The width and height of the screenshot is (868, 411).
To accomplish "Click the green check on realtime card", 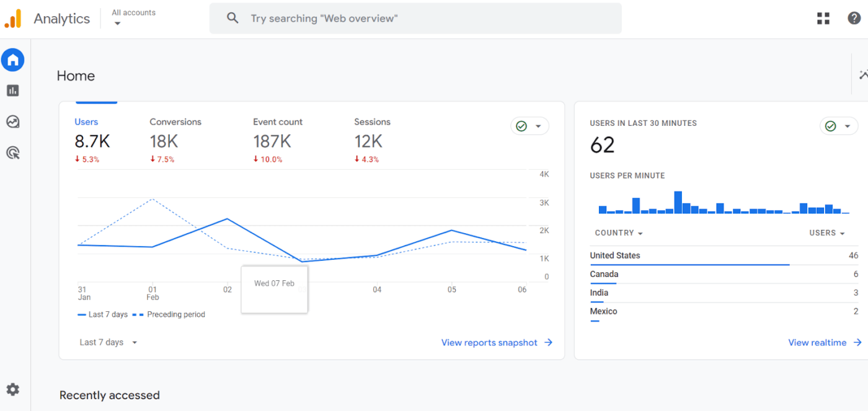I will [x=831, y=126].
